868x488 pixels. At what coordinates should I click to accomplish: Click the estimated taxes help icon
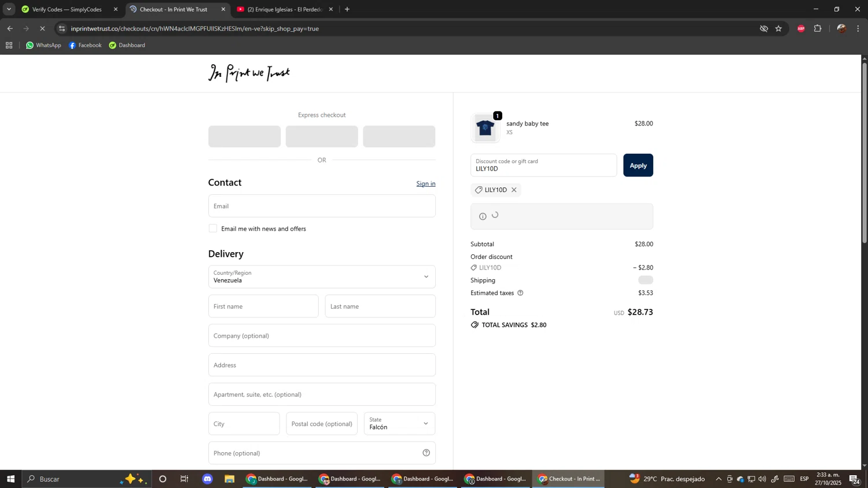[x=520, y=293]
